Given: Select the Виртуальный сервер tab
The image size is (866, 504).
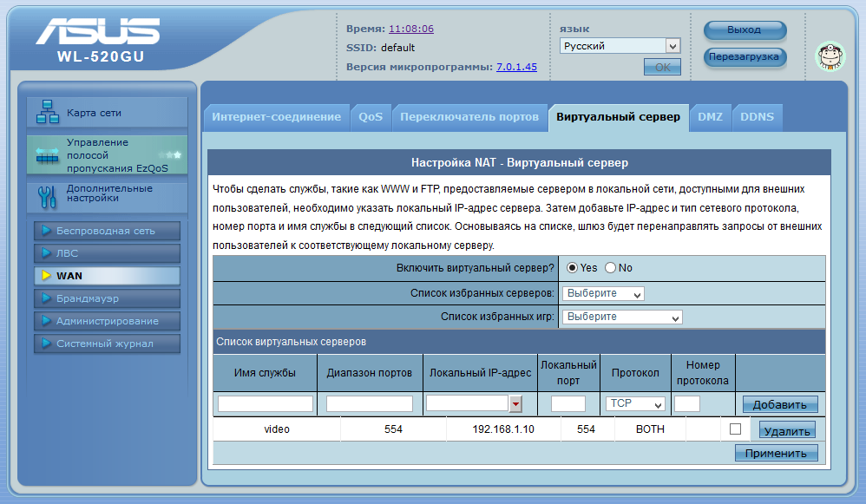Looking at the screenshot, I should [x=618, y=117].
